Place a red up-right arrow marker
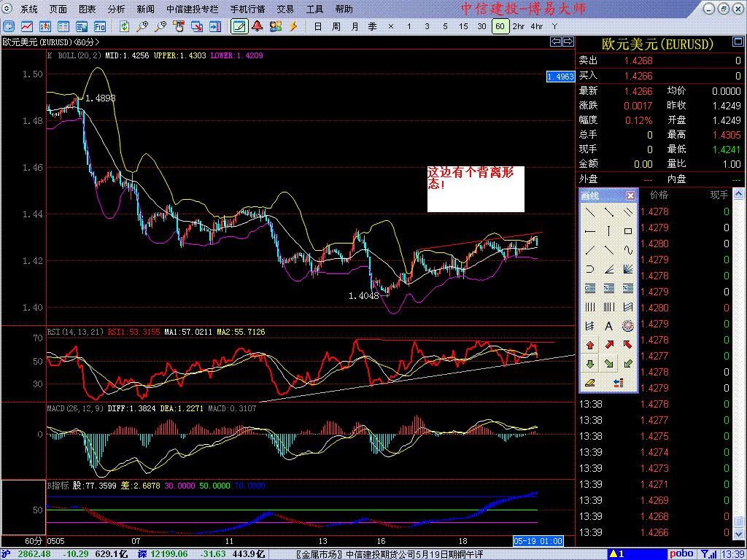This screenshot has height=560, width=747. point(609,345)
